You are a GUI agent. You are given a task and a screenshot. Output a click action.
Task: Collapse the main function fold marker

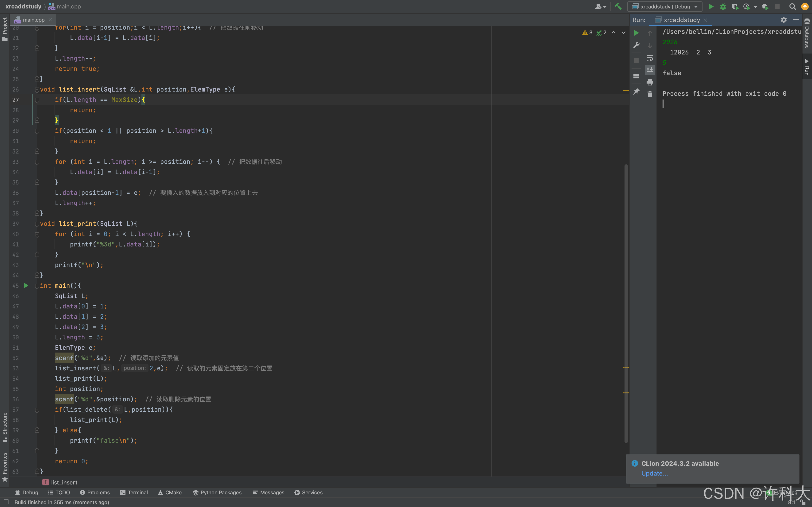tap(37, 286)
